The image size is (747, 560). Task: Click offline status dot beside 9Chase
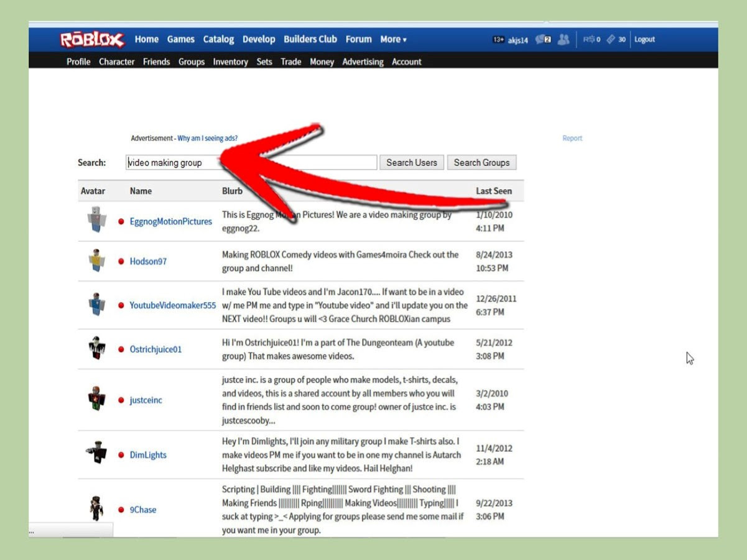pos(121,510)
